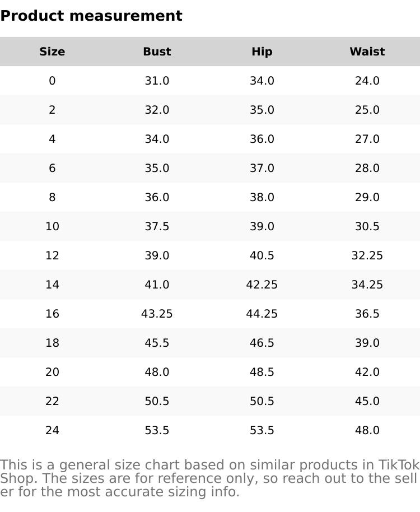Select the waist value 32.25 for size 12

coord(367,255)
